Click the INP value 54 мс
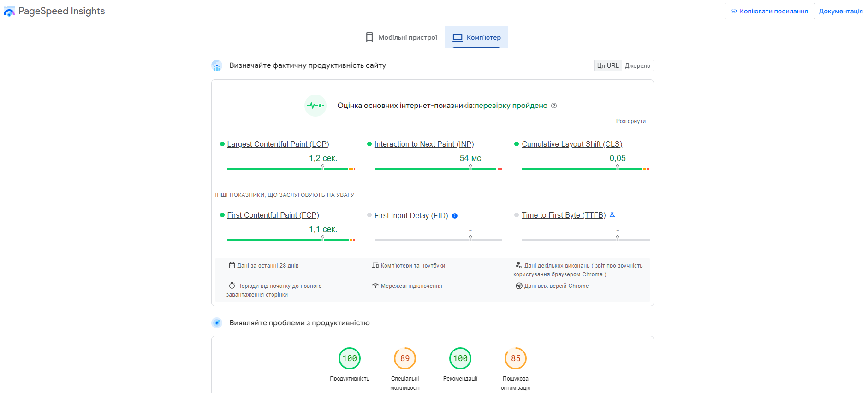Image resolution: width=868 pixels, height=393 pixels. (470, 158)
